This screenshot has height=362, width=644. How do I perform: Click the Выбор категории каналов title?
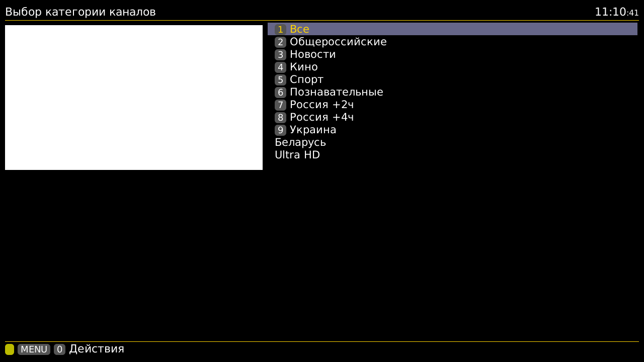tap(80, 12)
